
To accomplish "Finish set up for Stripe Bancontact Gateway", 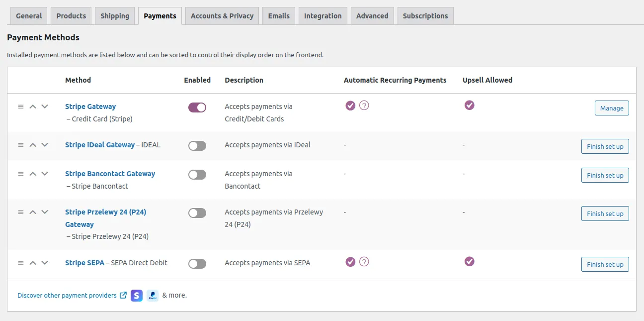I will click(605, 175).
